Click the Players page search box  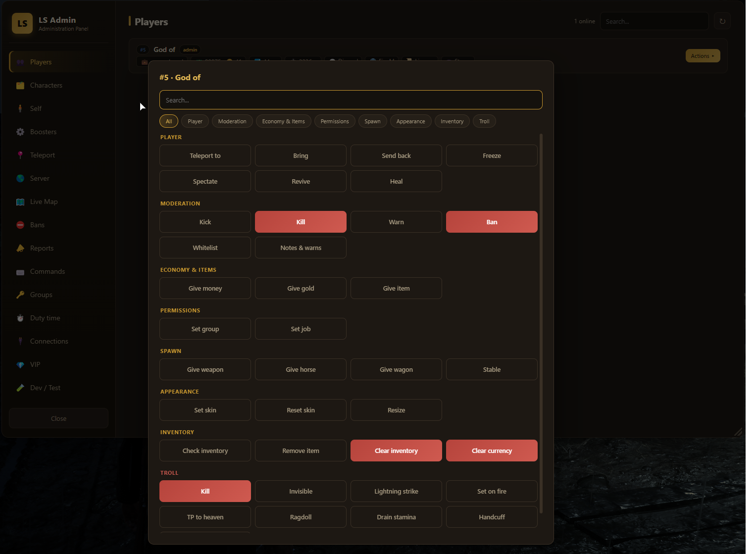(654, 21)
